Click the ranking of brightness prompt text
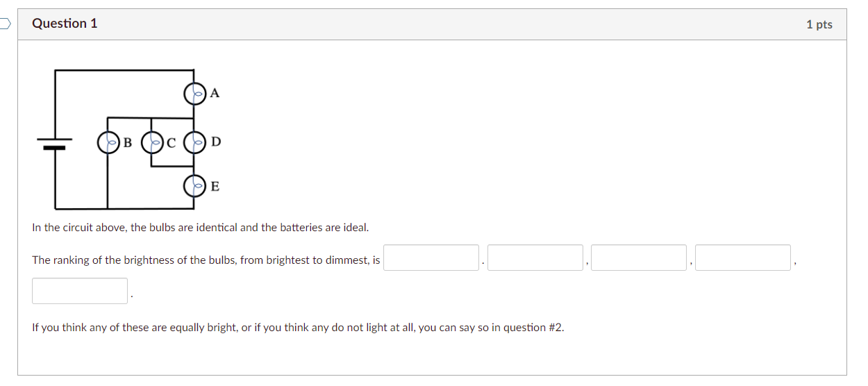This screenshot has height=386, width=868. pos(206,260)
